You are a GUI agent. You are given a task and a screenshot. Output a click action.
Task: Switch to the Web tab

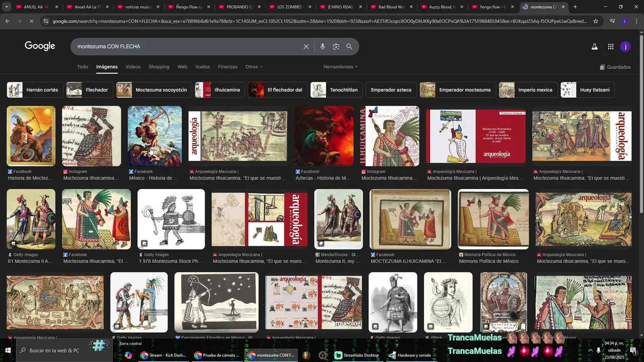[x=182, y=67]
